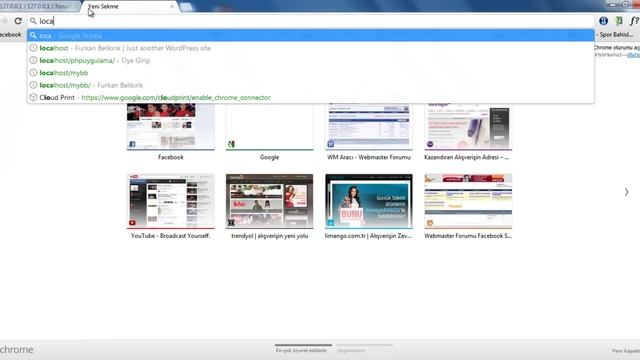This screenshot has height=360, width=640.
Task: Select the Cloud Print URL suggestion
Action: 311,97
